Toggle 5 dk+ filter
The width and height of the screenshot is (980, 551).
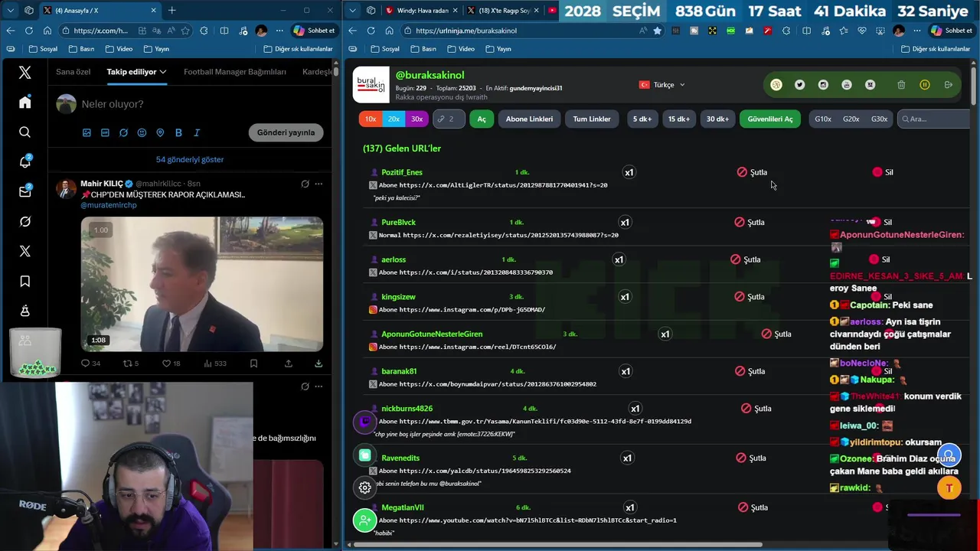[642, 119]
